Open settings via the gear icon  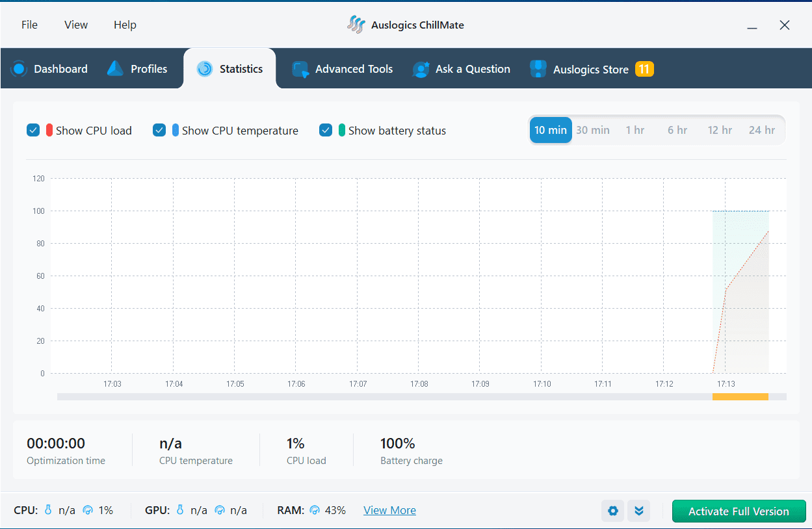(x=612, y=511)
